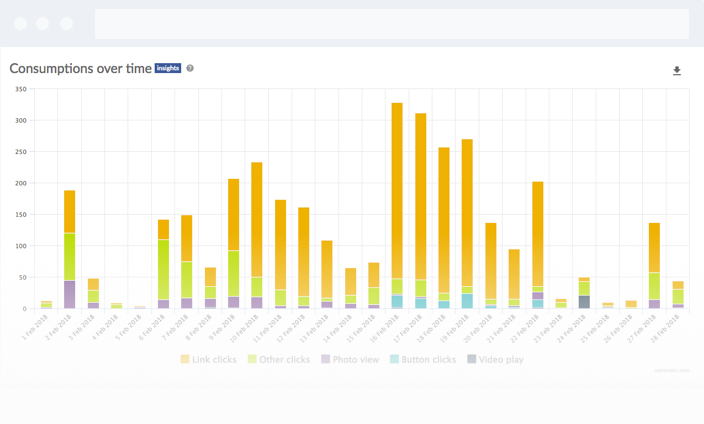This screenshot has height=424, width=704.
Task: Click the help question mark icon
Action: coord(190,68)
